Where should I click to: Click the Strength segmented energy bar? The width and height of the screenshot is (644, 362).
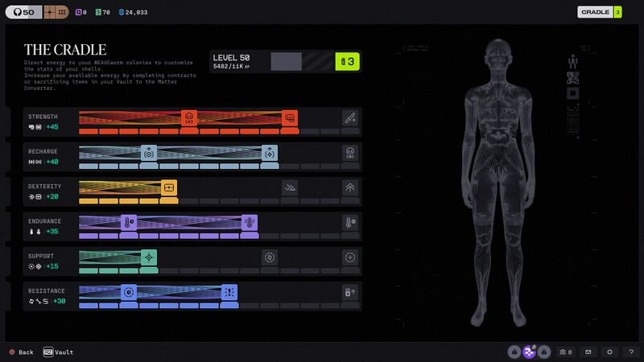[x=219, y=131]
